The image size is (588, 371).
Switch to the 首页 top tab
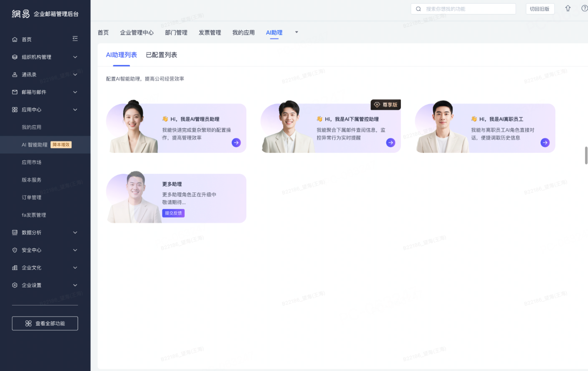tap(103, 33)
